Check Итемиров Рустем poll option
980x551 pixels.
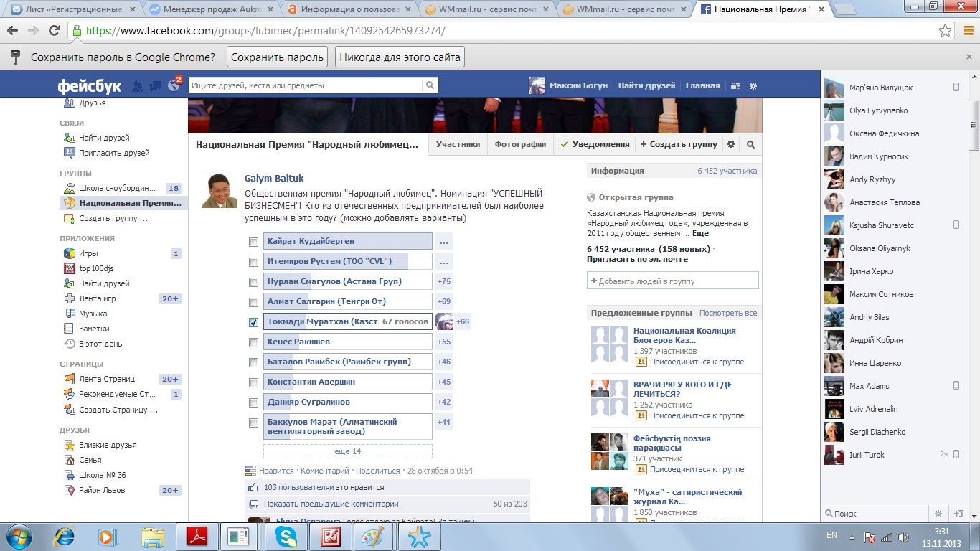coord(253,262)
